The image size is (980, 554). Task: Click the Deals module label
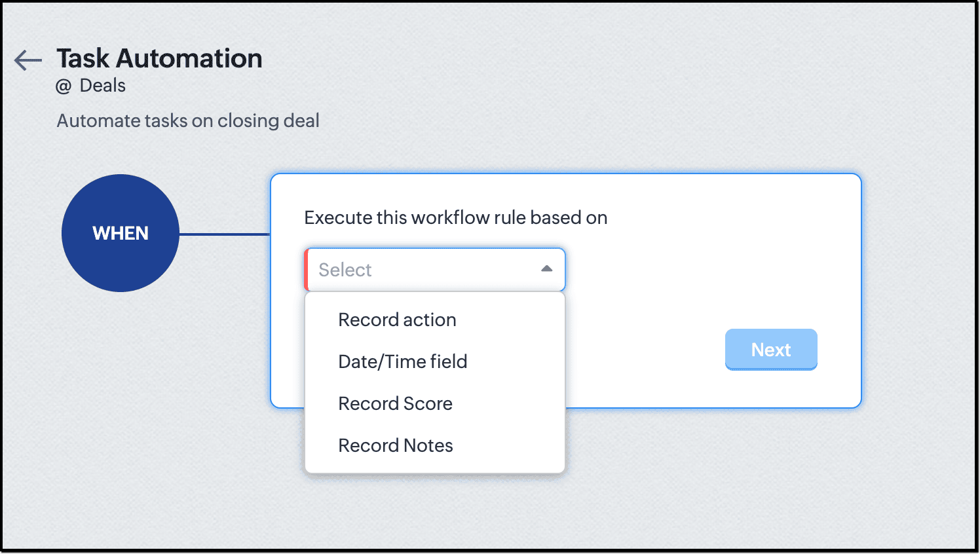[103, 86]
